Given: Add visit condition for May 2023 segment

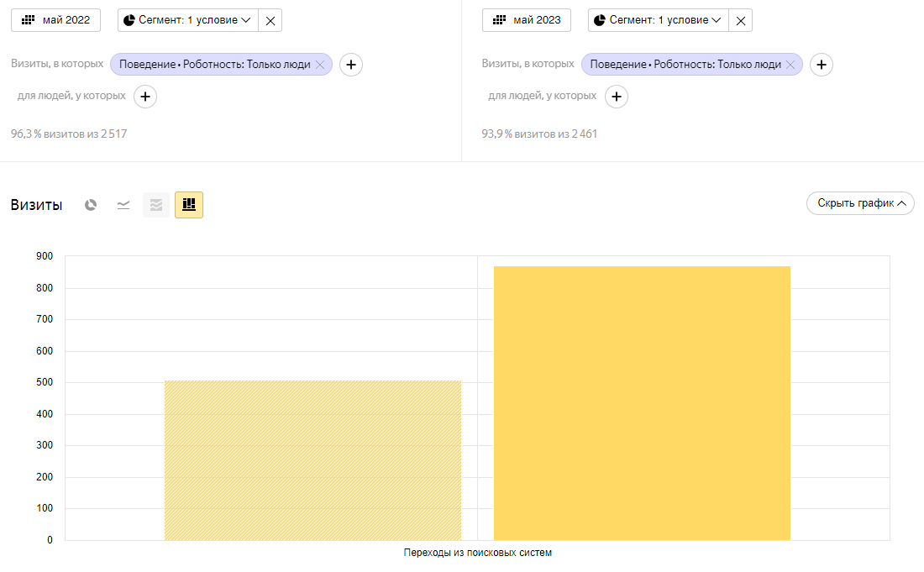Looking at the screenshot, I should pyautogui.click(x=822, y=65).
